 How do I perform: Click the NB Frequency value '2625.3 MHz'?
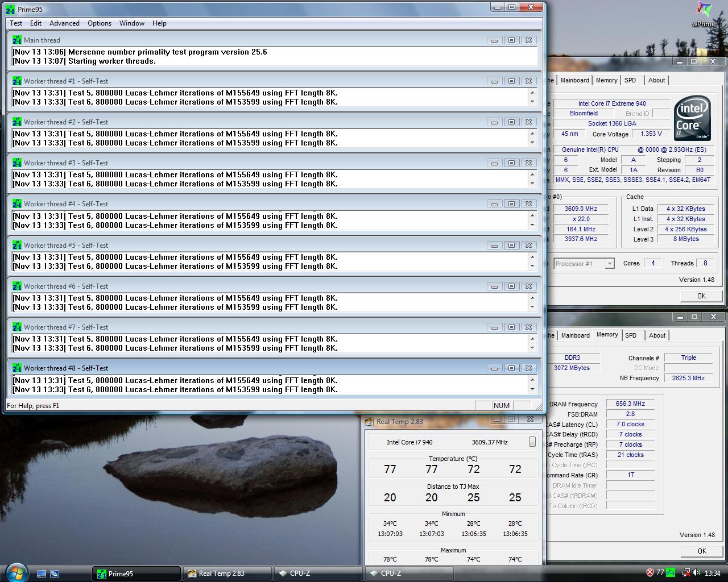689,378
